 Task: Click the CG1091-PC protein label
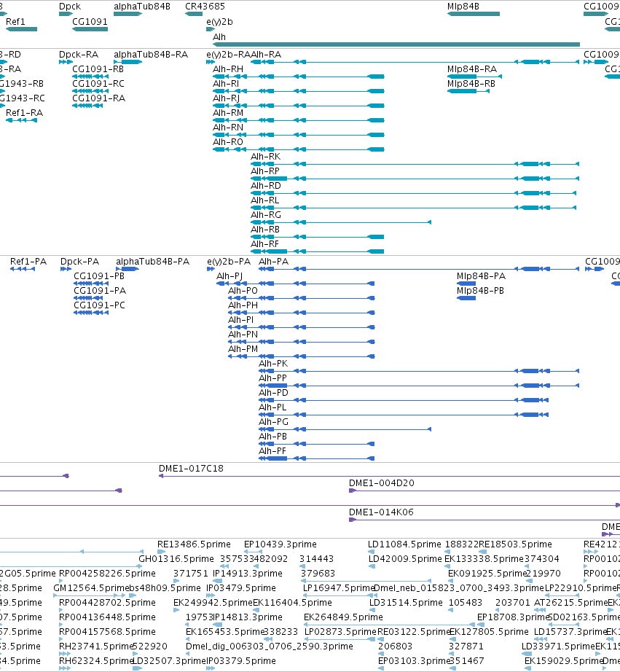tap(99, 305)
